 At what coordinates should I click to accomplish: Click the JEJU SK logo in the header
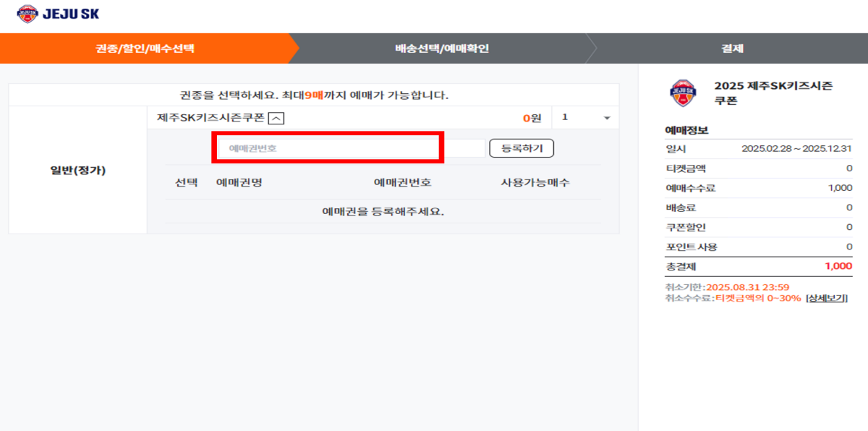(58, 14)
